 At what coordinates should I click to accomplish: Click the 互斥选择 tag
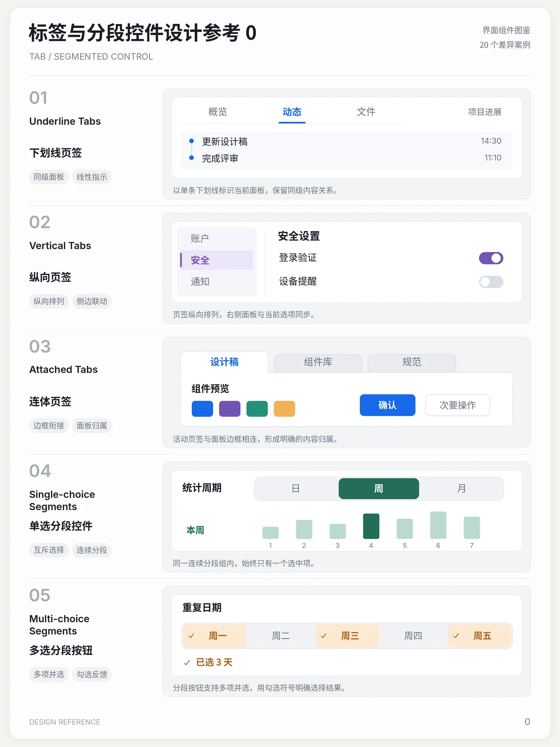click(x=49, y=550)
